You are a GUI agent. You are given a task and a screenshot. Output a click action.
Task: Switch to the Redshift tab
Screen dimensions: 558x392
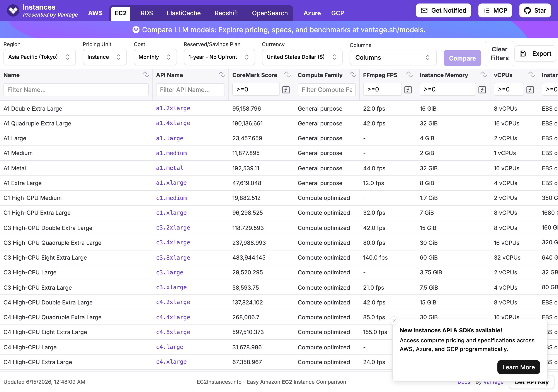pyautogui.click(x=226, y=13)
